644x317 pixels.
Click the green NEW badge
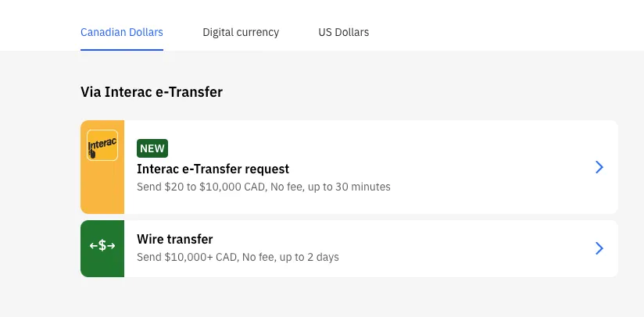(152, 148)
